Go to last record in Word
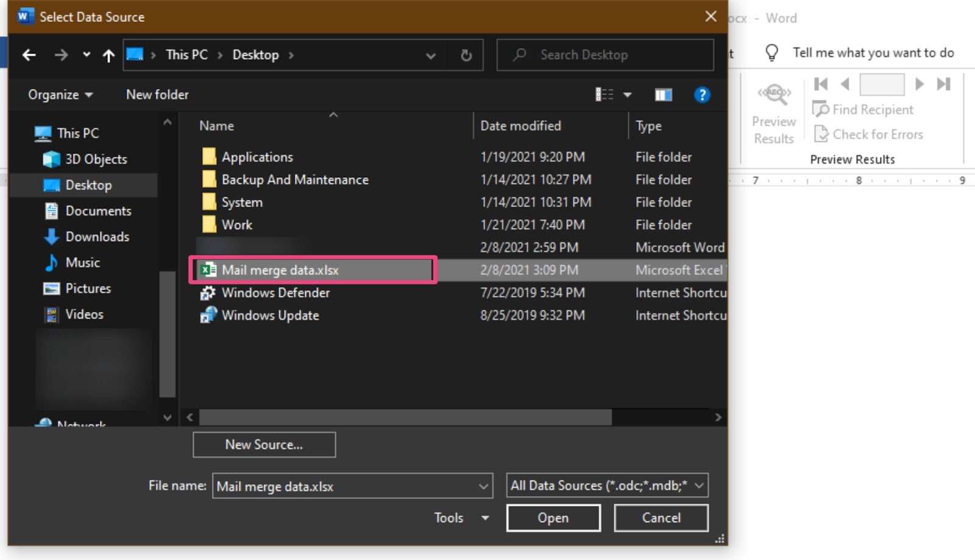The height and width of the screenshot is (560, 975). pos(944,84)
